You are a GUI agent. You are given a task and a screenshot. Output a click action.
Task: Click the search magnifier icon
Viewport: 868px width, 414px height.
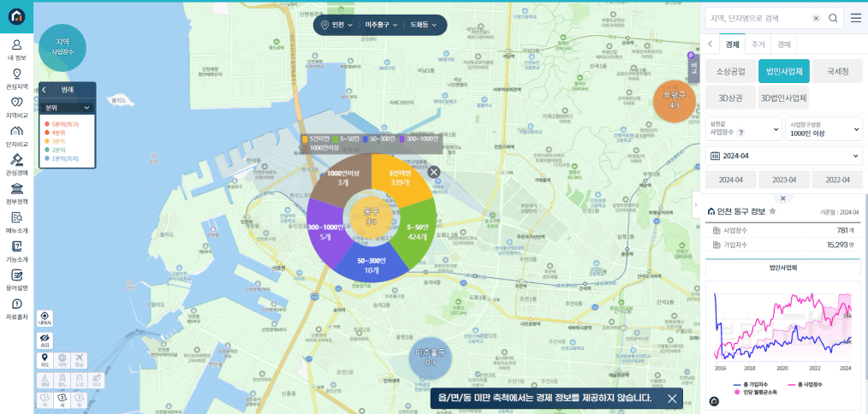[833, 18]
